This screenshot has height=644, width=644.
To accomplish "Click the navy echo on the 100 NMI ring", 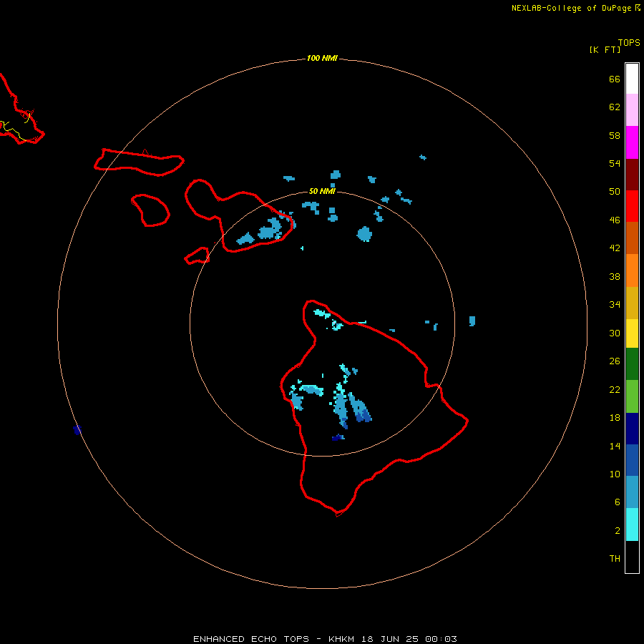I will tap(77, 430).
